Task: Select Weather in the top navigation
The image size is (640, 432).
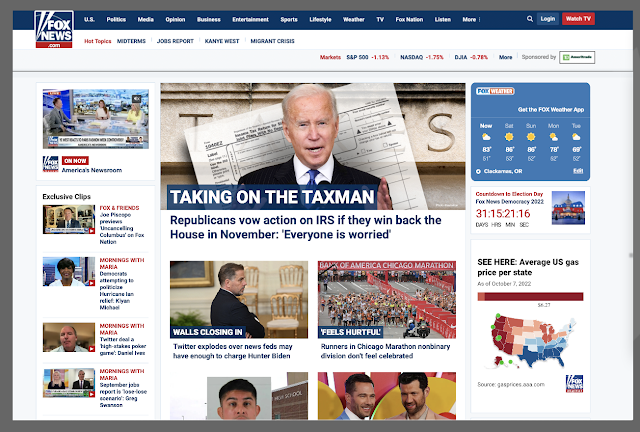Action: pyautogui.click(x=353, y=19)
